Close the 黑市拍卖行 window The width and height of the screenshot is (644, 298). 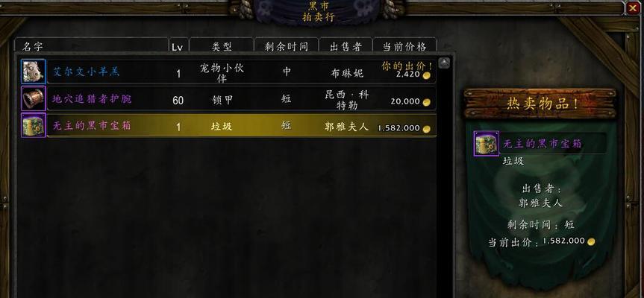point(633,7)
